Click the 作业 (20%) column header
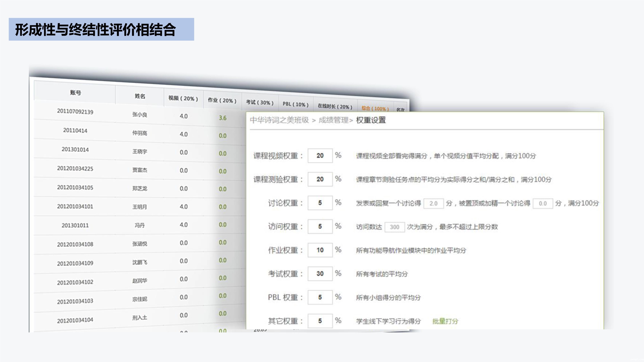The width and height of the screenshot is (644, 362). click(222, 100)
